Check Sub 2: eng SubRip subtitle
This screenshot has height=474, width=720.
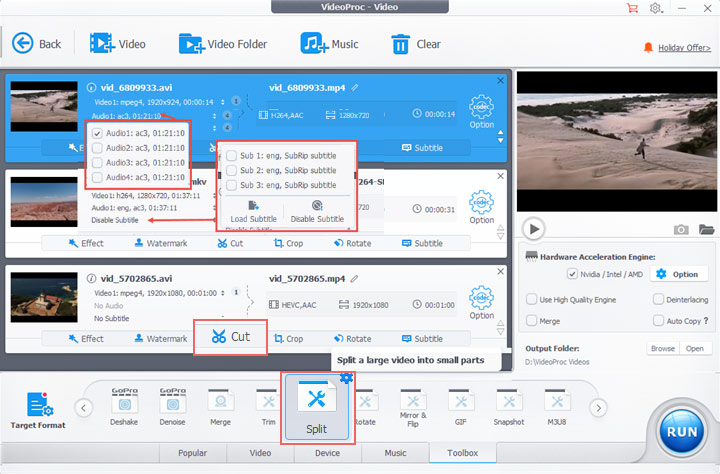click(x=232, y=170)
